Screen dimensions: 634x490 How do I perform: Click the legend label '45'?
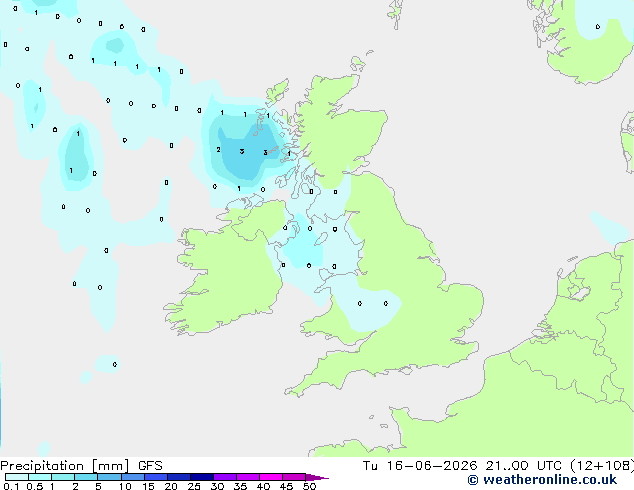point(286,486)
